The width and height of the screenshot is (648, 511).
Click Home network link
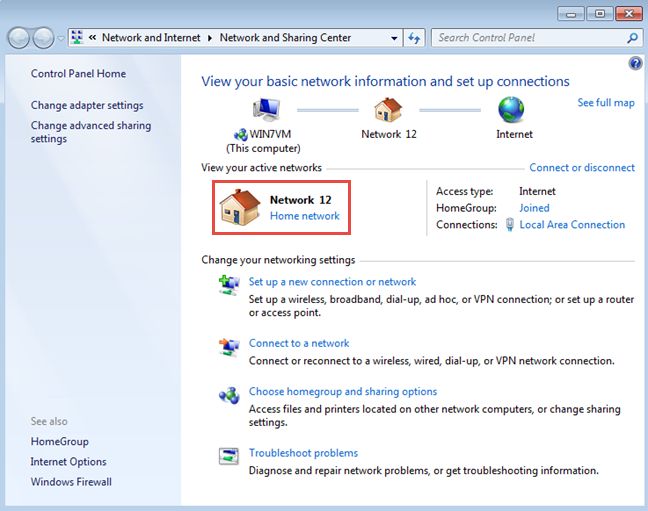[x=305, y=216]
